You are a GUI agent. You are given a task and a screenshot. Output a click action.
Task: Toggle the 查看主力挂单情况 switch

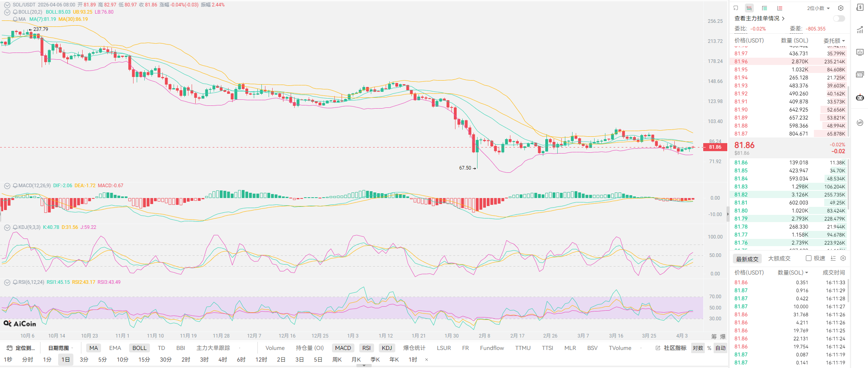[839, 18]
